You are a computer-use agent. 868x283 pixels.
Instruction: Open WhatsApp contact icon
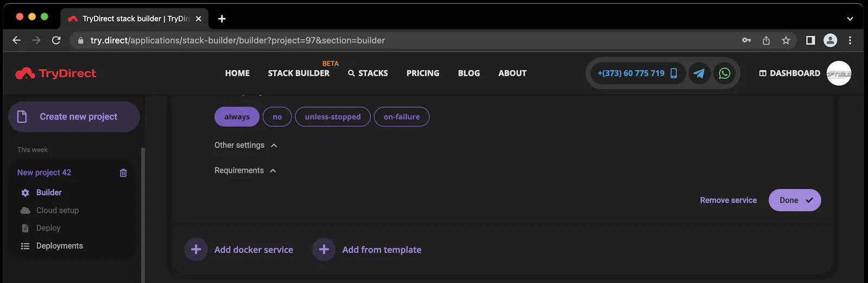pos(724,73)
